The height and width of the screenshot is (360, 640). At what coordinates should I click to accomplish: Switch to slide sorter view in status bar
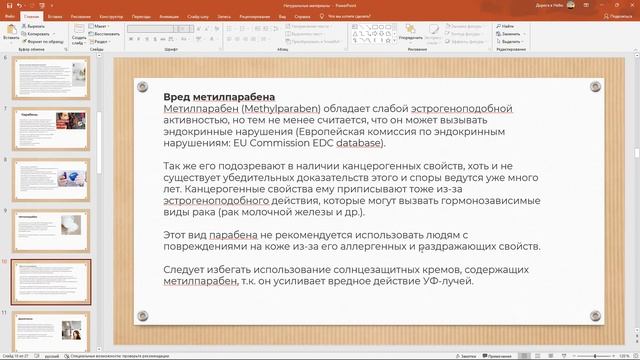coord(538,356)
